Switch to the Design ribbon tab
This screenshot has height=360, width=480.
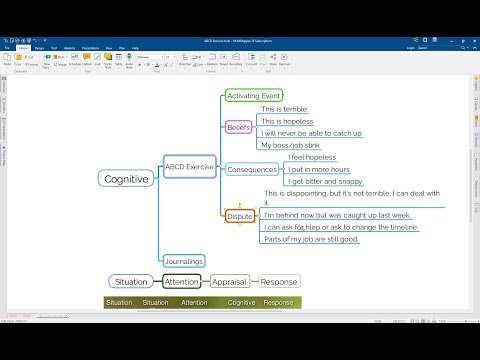39,48
